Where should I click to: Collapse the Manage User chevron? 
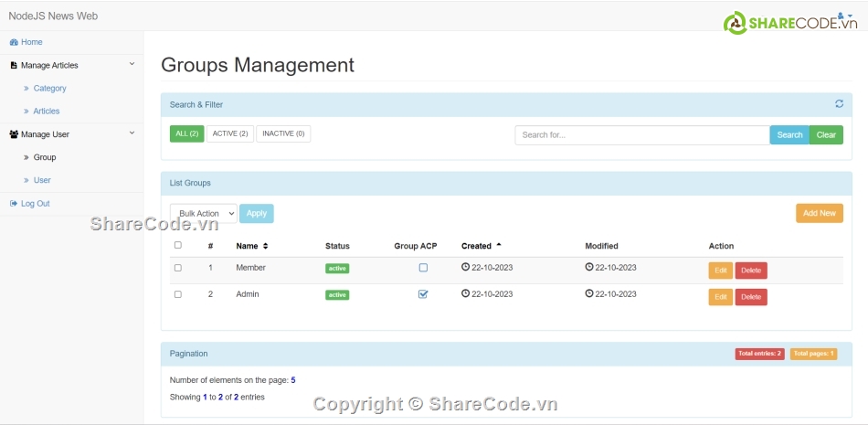coord(132,133)
